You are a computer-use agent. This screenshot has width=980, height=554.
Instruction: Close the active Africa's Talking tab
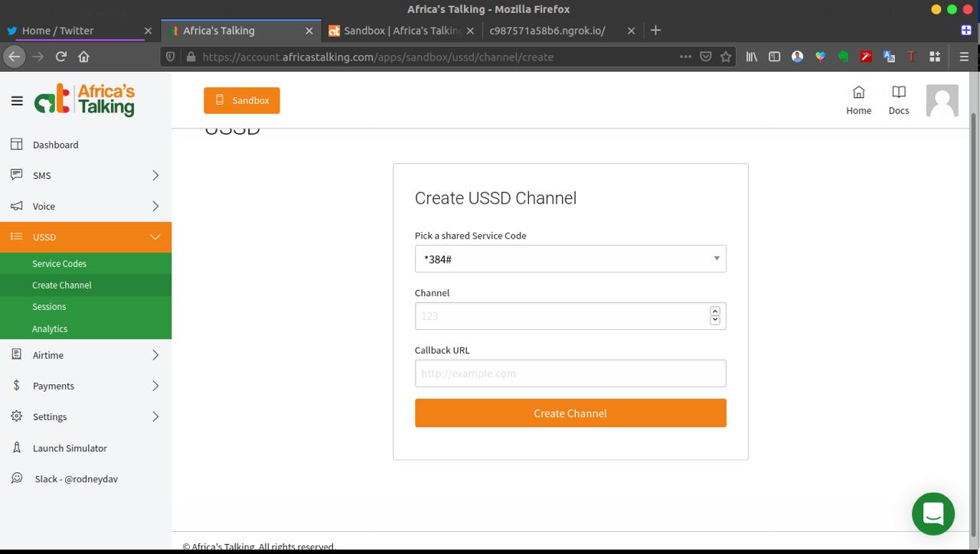[309, 31]
